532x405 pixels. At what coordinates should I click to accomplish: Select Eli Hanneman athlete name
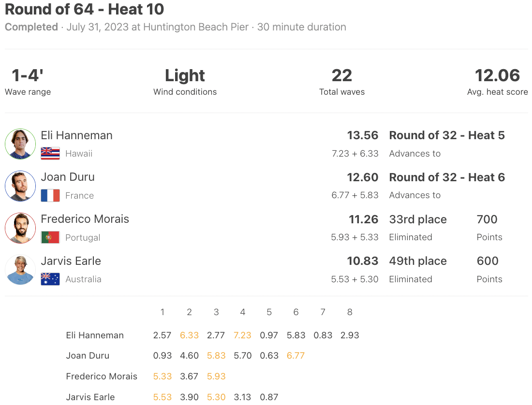77,135
